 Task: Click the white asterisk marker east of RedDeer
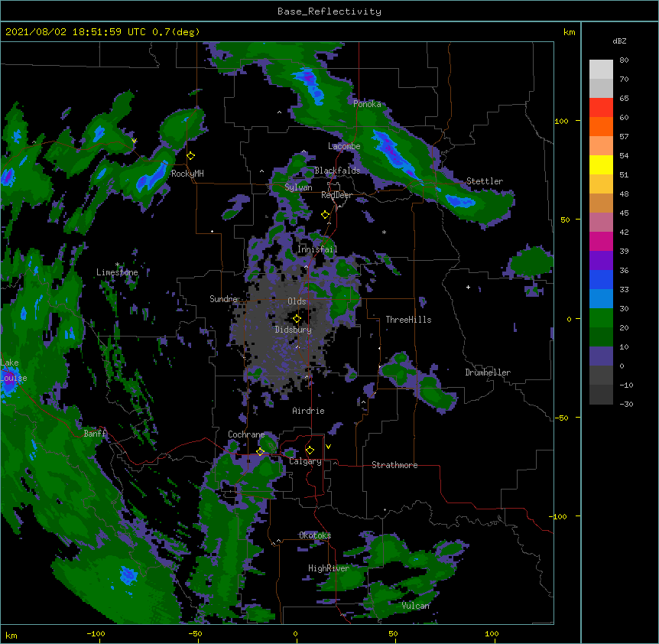point(384,232)
